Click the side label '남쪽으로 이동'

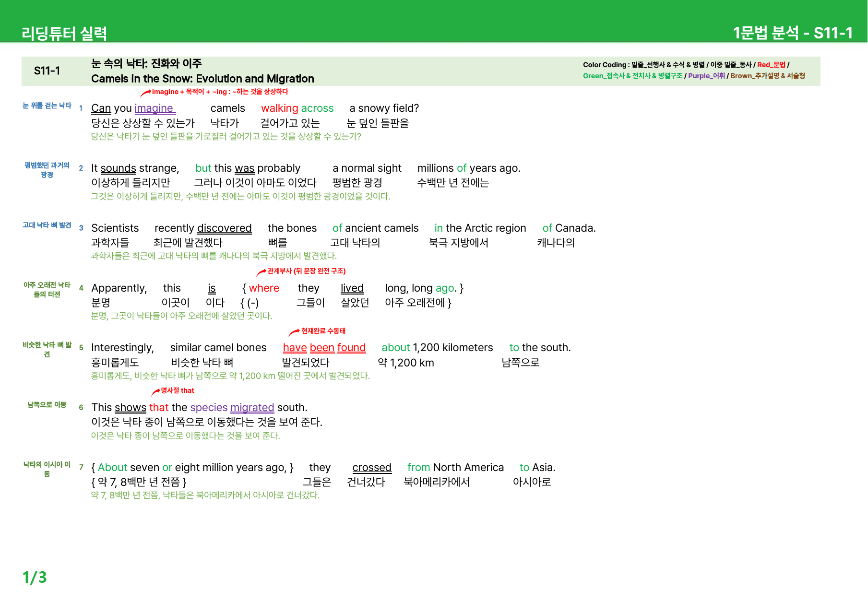pos(47,405)
